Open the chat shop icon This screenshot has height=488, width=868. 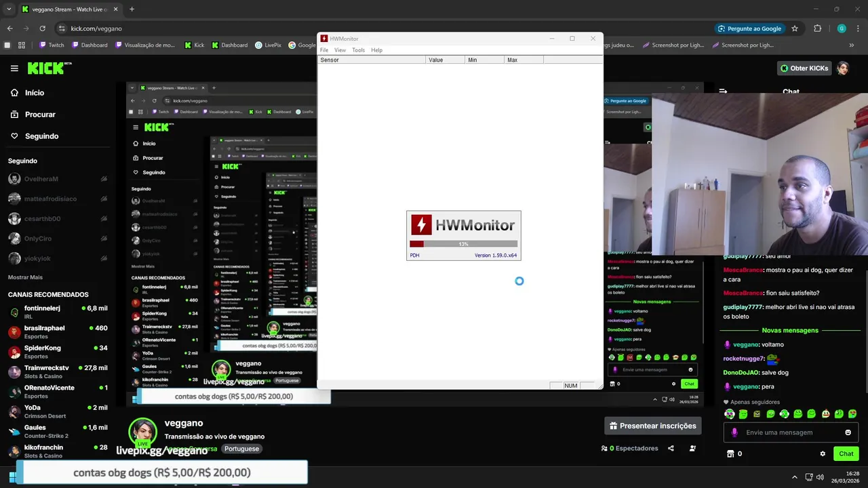pos(730,454)
